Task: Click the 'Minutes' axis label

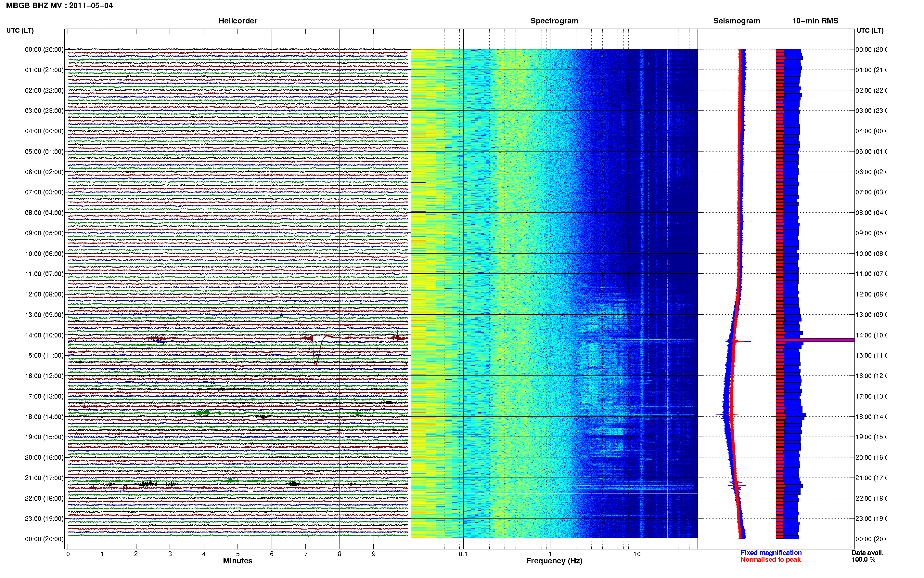Action: click(237, 561)
